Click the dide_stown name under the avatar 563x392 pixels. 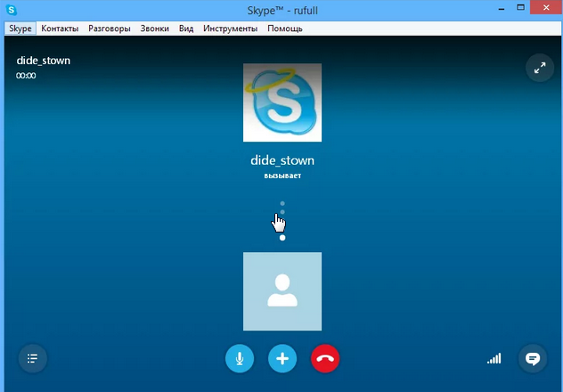point(282,160)
